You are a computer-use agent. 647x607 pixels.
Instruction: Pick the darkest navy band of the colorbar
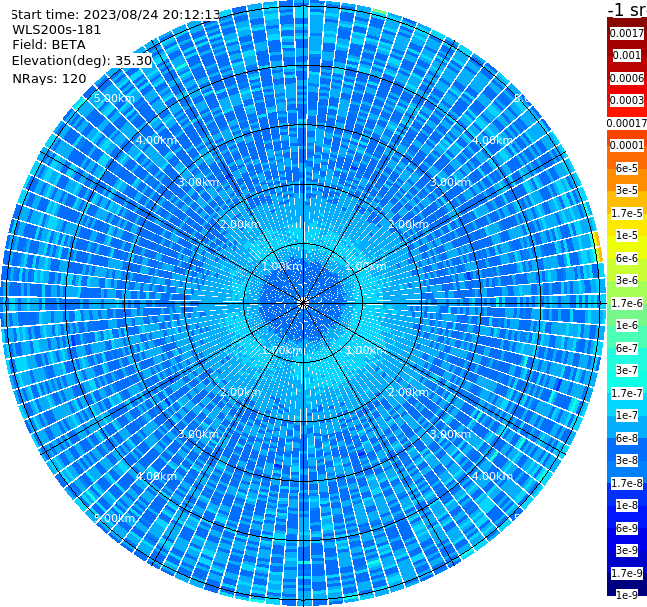tap(627, 586)
